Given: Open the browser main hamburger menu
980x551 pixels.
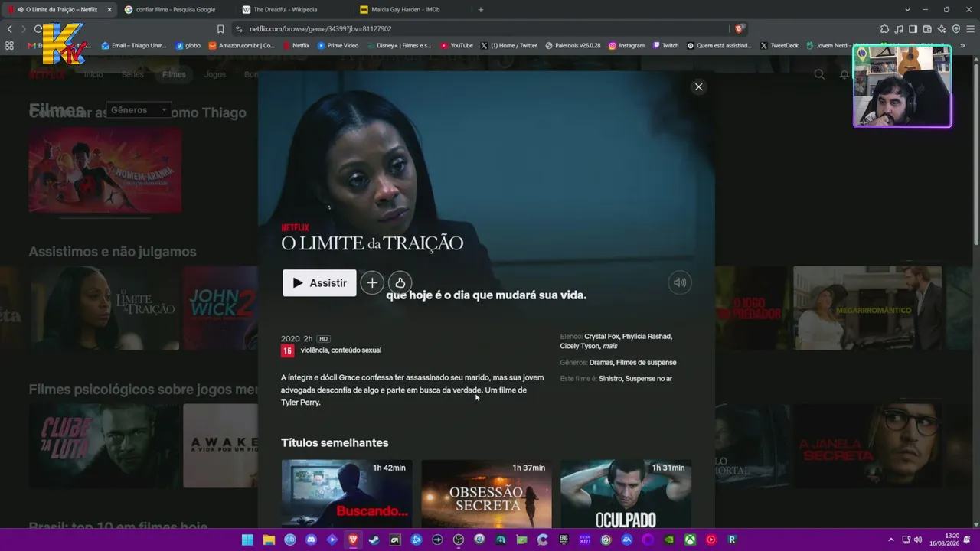Looking at the screenshot, I should pyautogui.click(x=970, y=29).
